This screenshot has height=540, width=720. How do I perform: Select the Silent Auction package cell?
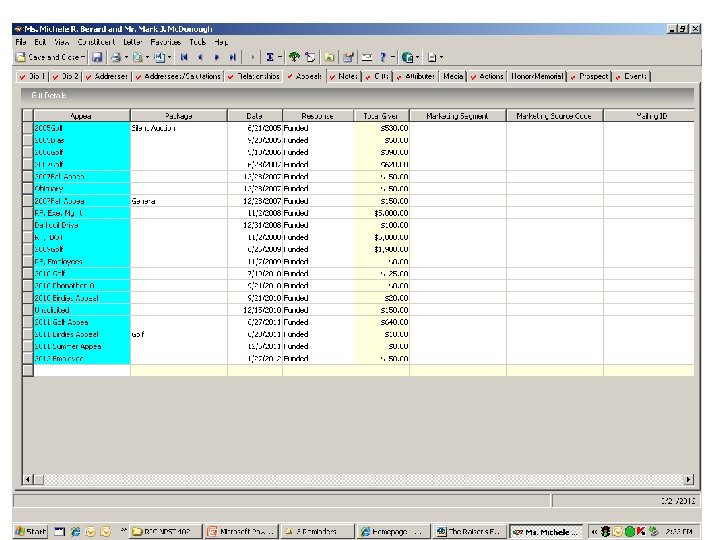(179, 128)
